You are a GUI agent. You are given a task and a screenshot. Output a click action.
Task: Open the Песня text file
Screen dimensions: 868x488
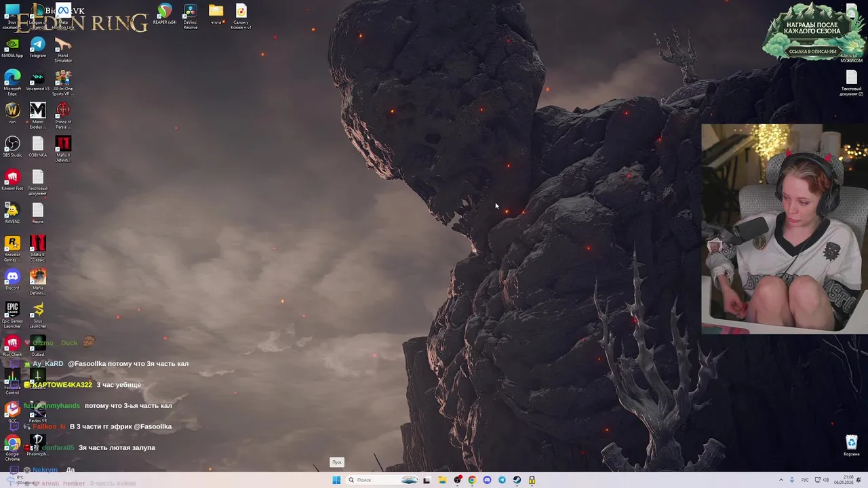point(37,213)
